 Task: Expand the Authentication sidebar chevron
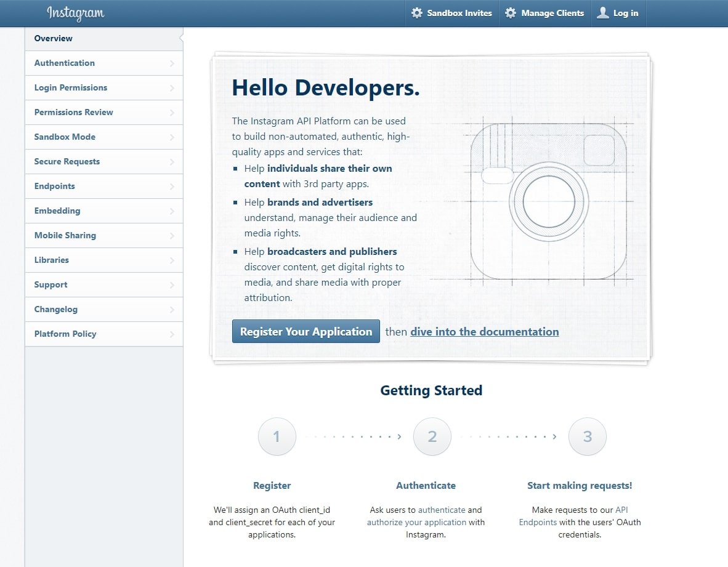172,63
